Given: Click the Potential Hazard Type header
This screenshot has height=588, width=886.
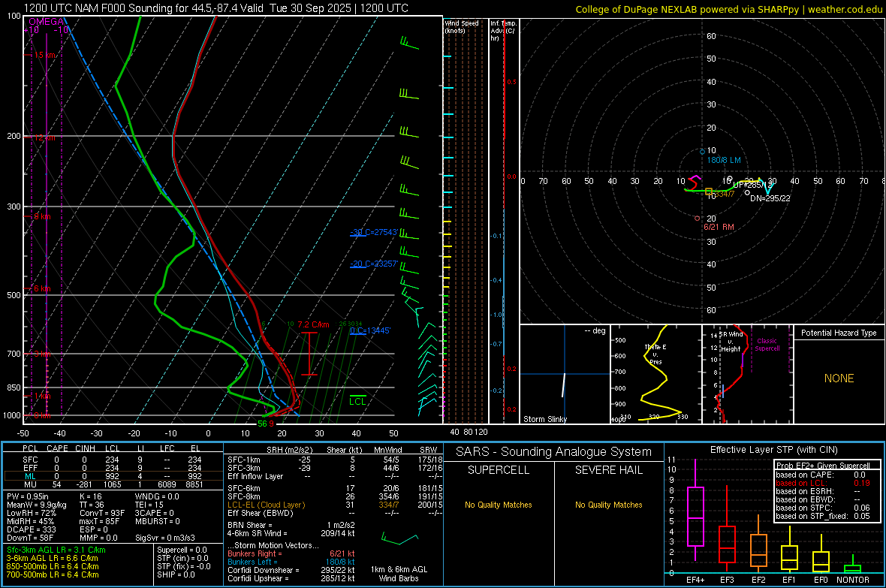Looking at the screenshot, I should pos(839,333).
